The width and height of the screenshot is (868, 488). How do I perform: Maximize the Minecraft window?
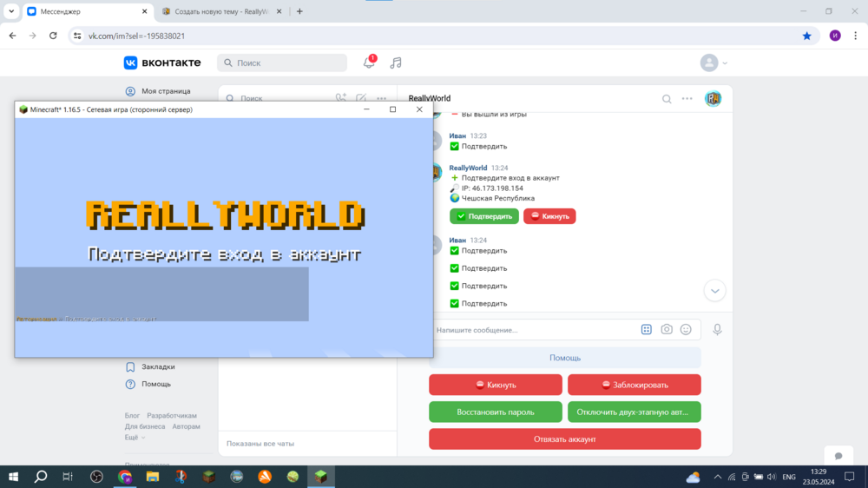tap(393, 109)
